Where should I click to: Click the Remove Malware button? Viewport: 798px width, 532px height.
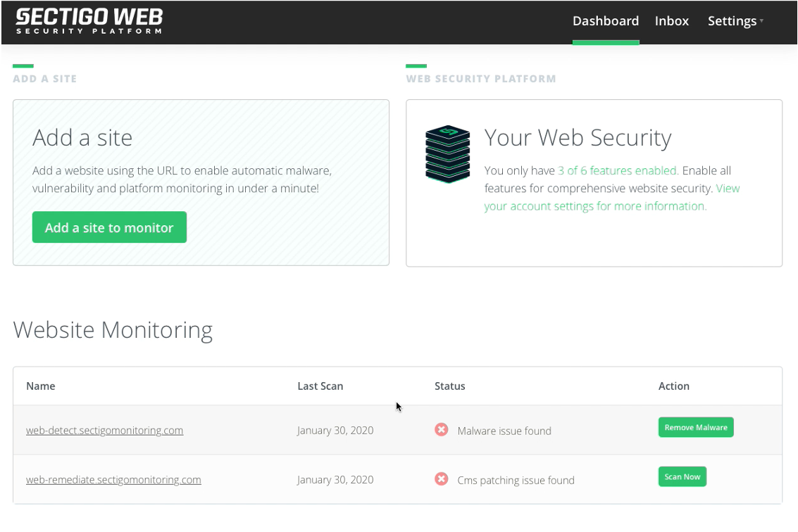pyautogui.click(x=695, y=428)
